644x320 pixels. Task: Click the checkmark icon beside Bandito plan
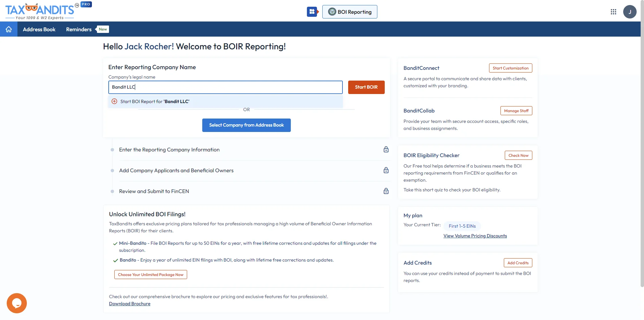pos(116,261)
